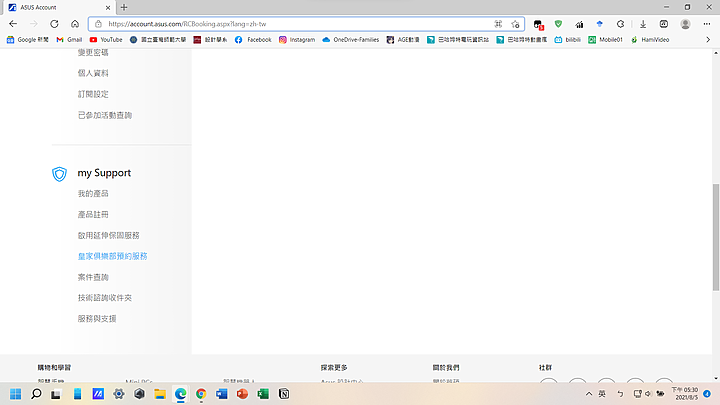Image resolution: width=720 pixels, height=405 pixels.
Task: Open the blue upload arrow extension
Action: (599, 24)
